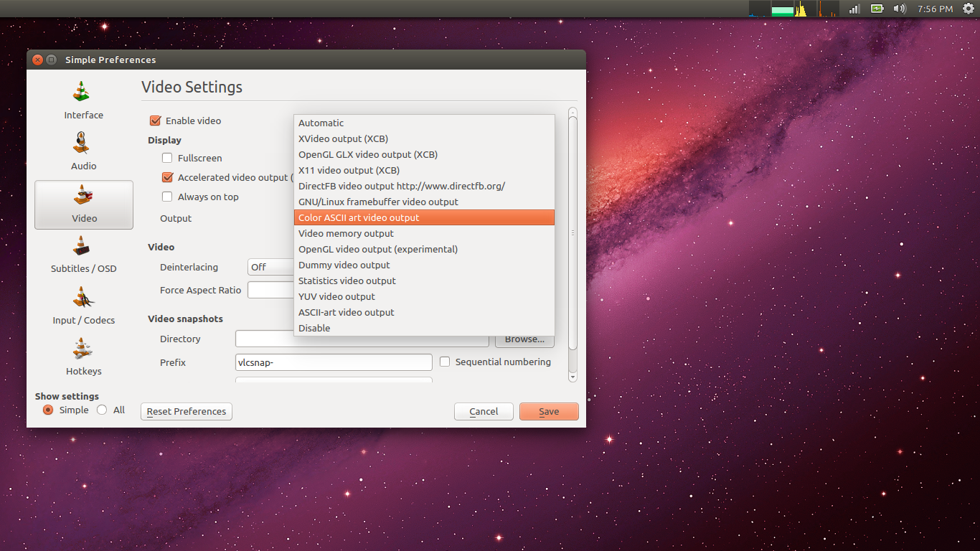Select the Simple show settings radio button
The width and height of the screenshot is (980, 551).
point(48,410)
